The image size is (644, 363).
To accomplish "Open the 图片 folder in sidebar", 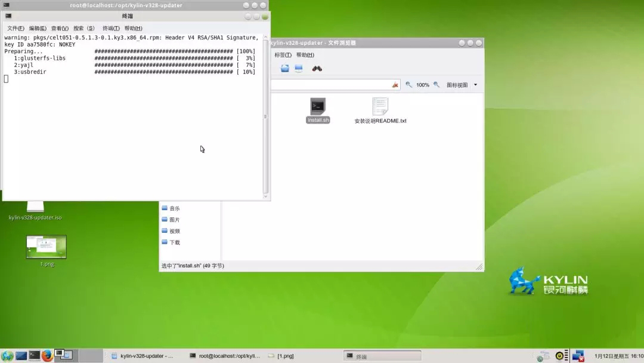I will (x=174, y=220).
